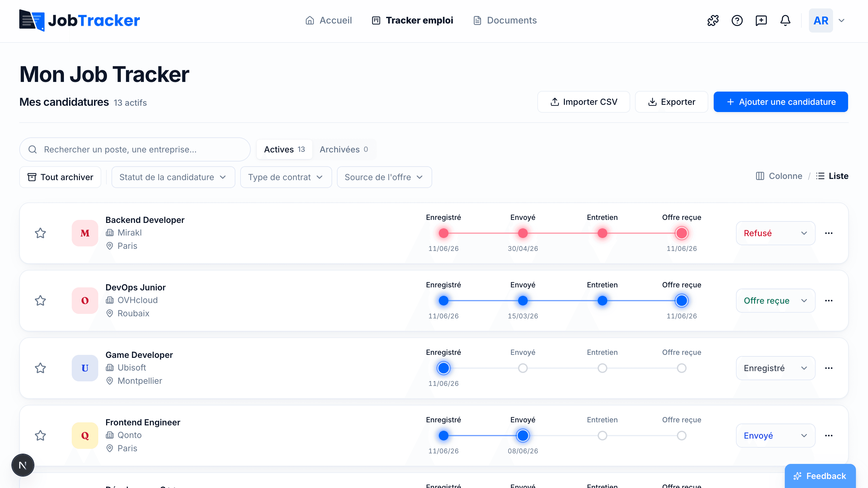The image size is (868, 488).
Task: Open the Offre reçue status dropdown
Action: [x=776, y=300]
